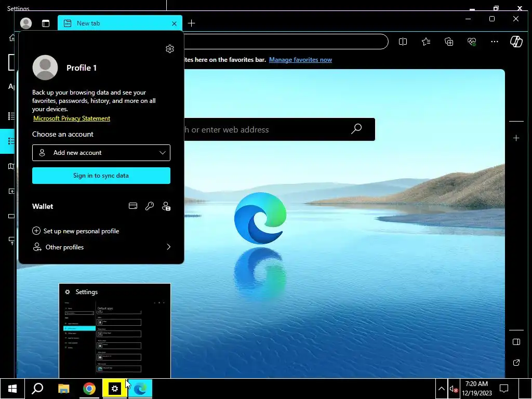Click the Edge profile avatar button
This screenshot has width=532, height=399.
[26, 23]
